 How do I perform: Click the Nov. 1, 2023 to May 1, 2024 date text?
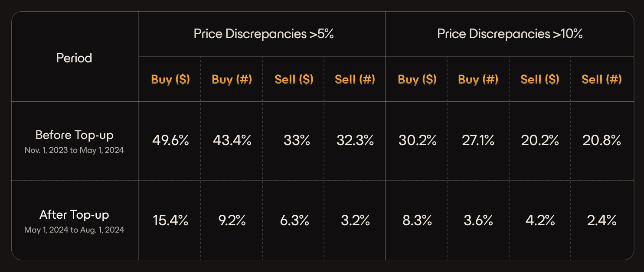[74, 151]
